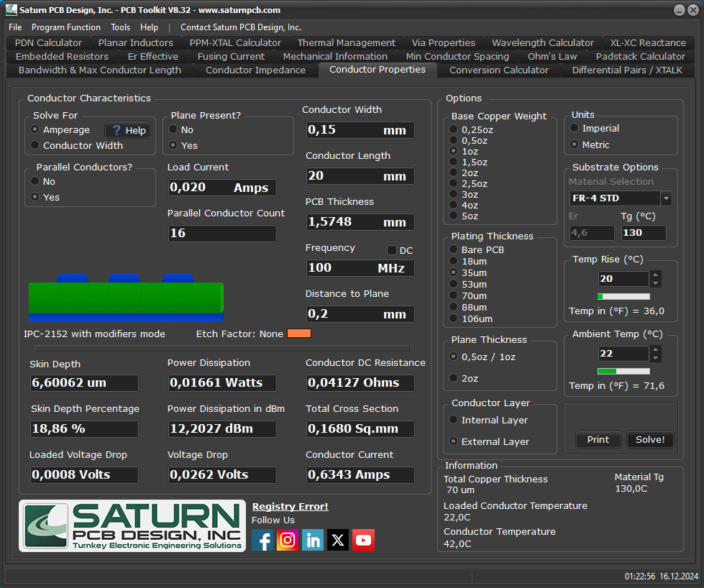Click the Help question-mark button
This screenshot has width=704, height=588.
[x=128, y=130]
